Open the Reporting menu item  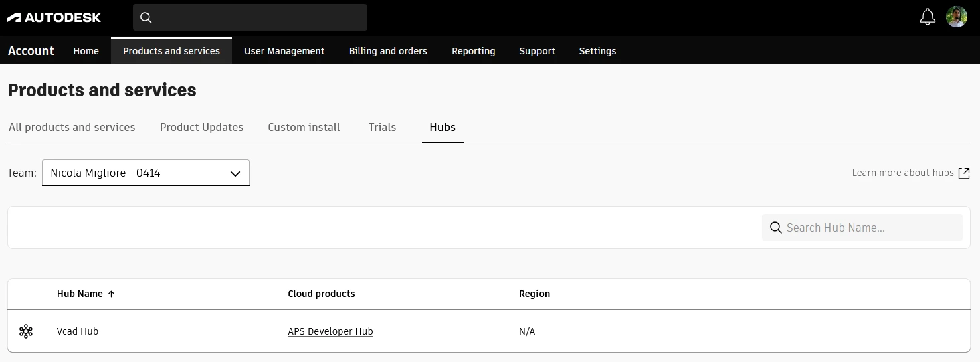473,51
